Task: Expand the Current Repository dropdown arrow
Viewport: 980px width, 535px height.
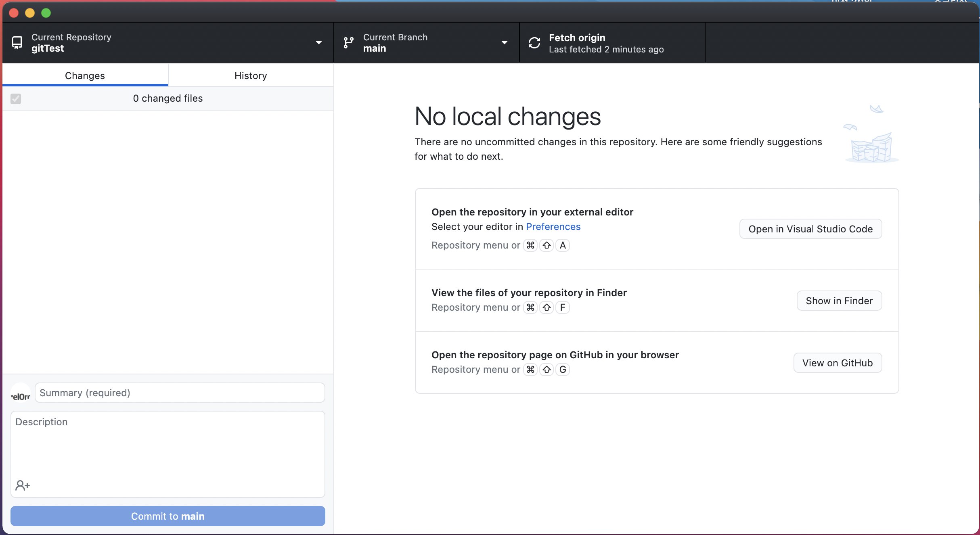Action: coord(318,42)
